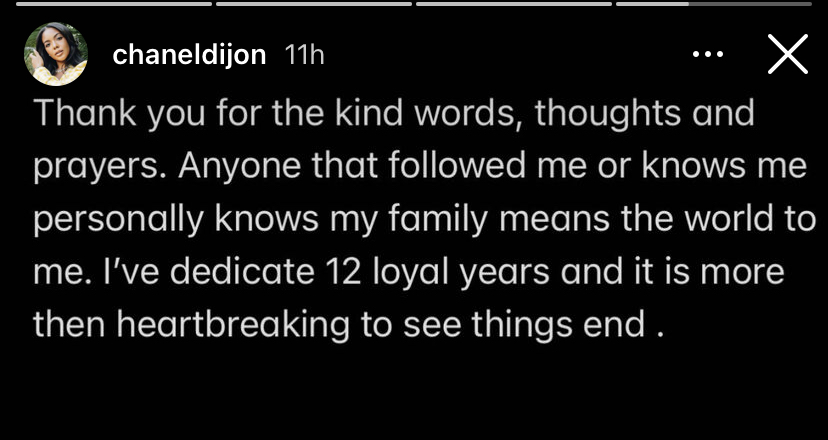Click the line starting "prayers. Anyone that followed"

click(420, 166)
